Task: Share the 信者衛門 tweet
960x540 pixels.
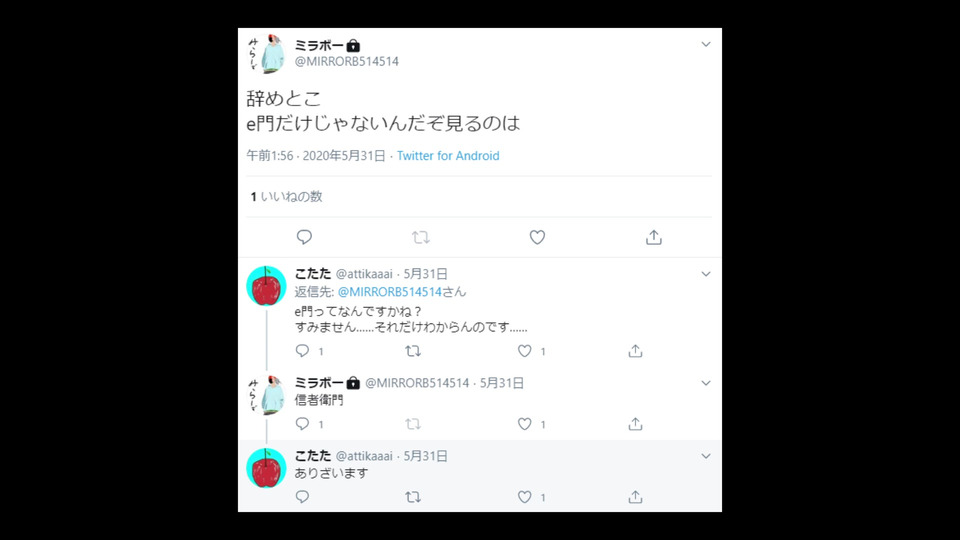Action: [636, 424]
